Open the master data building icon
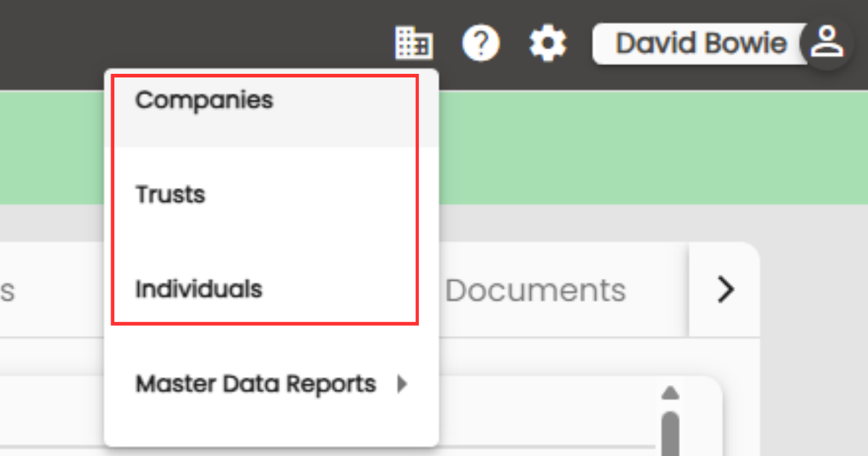The height and width of the screenshot is (456, 868). (x=414, y=43)
